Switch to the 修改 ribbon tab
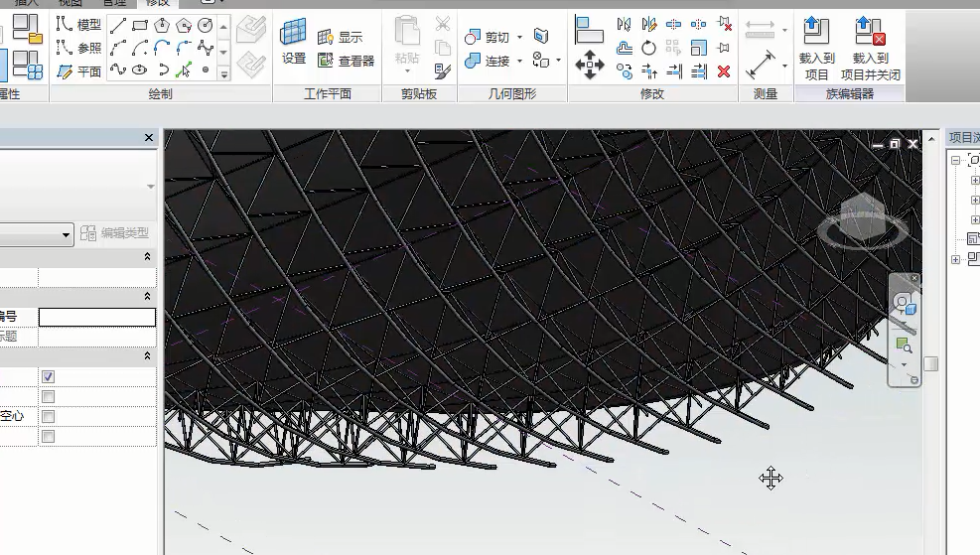Image resolution: width=980 pixels, height=555 pixels. click(x=157, y=3)
